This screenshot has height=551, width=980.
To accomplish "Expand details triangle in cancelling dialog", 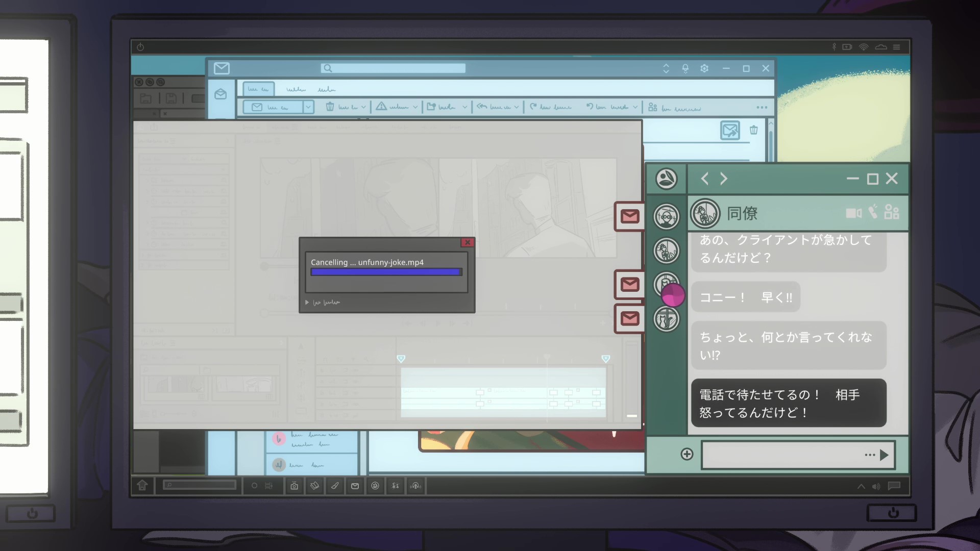I will click(x=307, y=302).
